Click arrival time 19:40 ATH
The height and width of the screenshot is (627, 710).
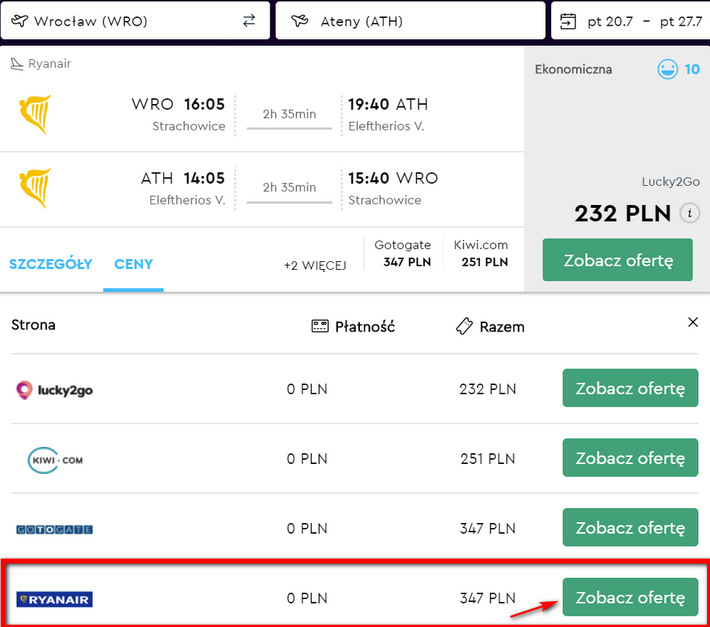(388, 104)
